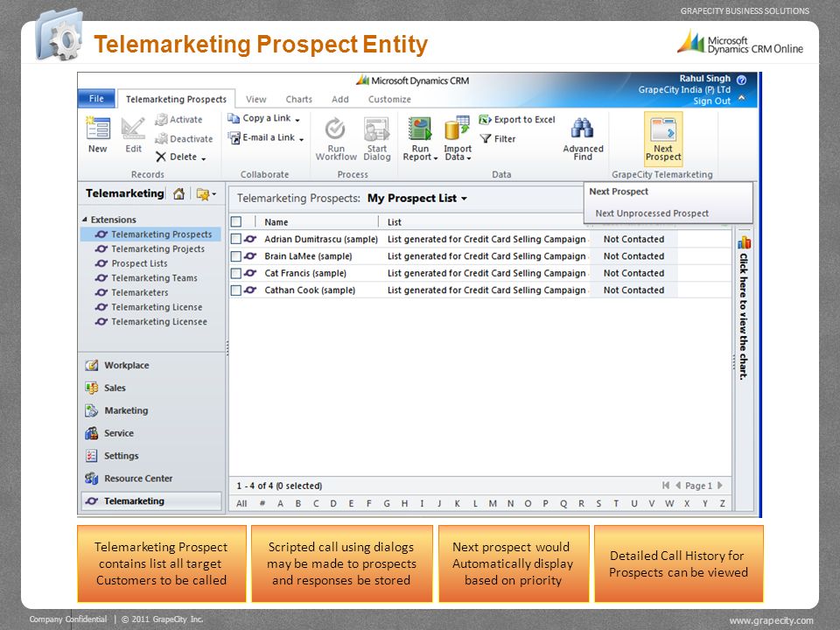Switch to Charts tab

(299, 99)
